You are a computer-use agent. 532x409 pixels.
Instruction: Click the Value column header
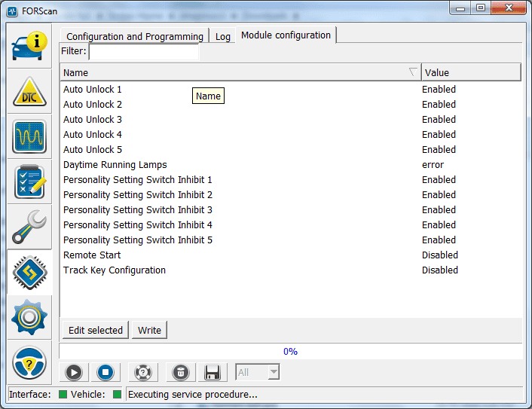[471, 72]
